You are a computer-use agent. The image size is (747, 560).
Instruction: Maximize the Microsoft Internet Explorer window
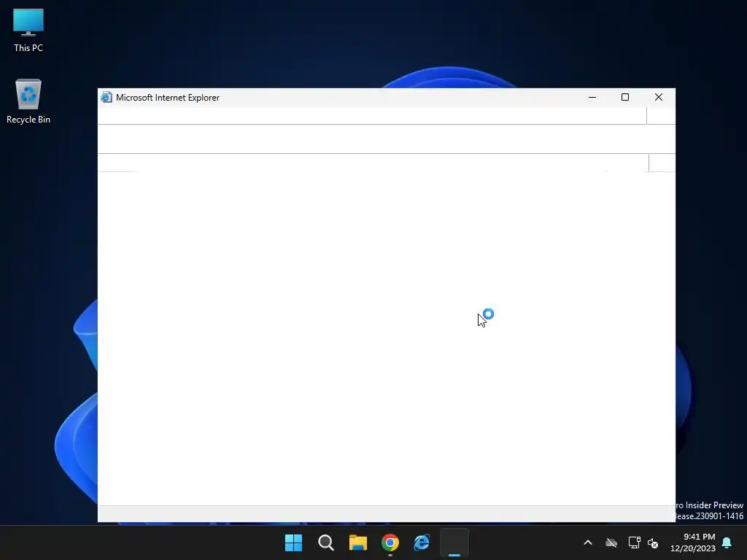point(625,97)
